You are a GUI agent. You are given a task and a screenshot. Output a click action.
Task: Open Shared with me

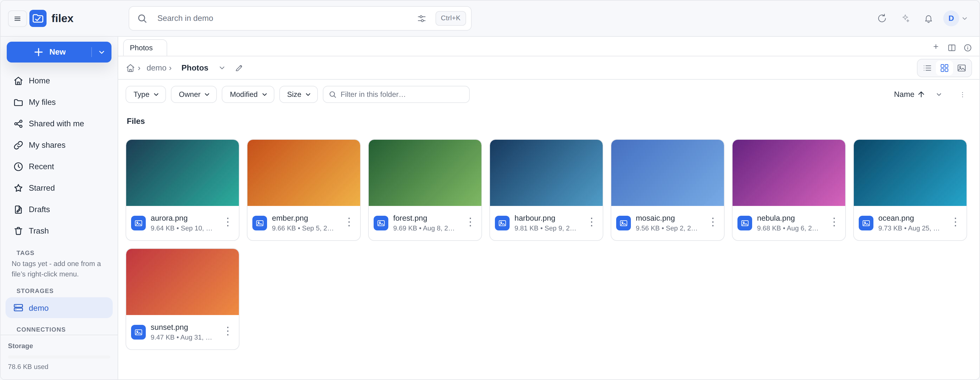point(59,124)
